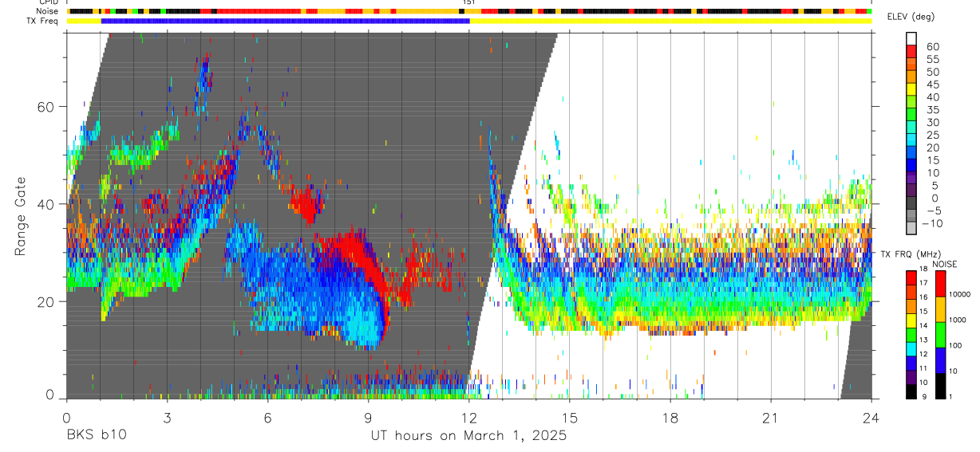Click the '25' value on the ELEV scale
The image size is (980, 452).
(933, 135)
